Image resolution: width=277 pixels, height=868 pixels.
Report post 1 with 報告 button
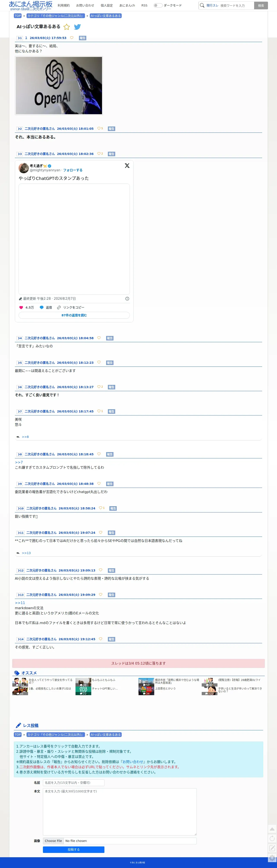83,38
